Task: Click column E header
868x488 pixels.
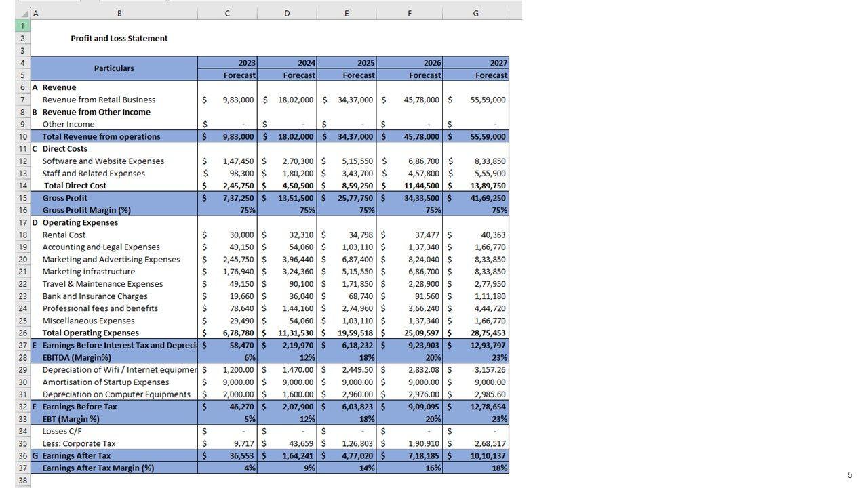Action: [347, 14]
